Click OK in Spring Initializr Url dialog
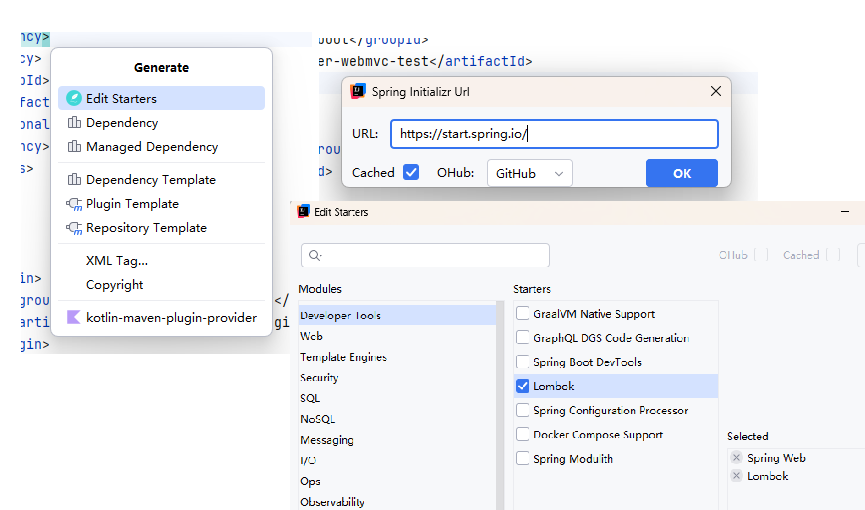This screenshot has width=865, height=510. pyautogui.click(x=682, y=173)
